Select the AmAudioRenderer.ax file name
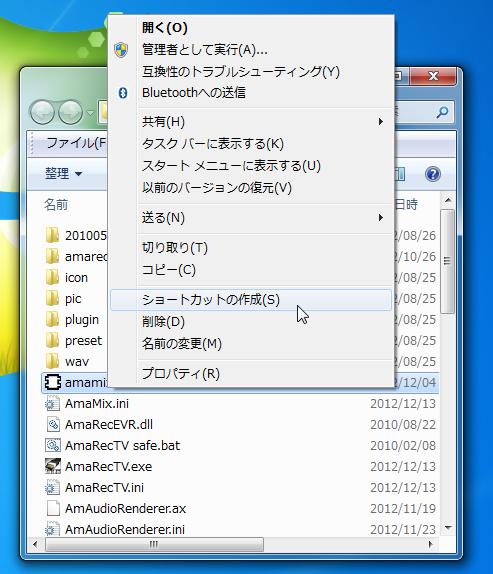This screenshot has width=493, height=574. point(126,508)
